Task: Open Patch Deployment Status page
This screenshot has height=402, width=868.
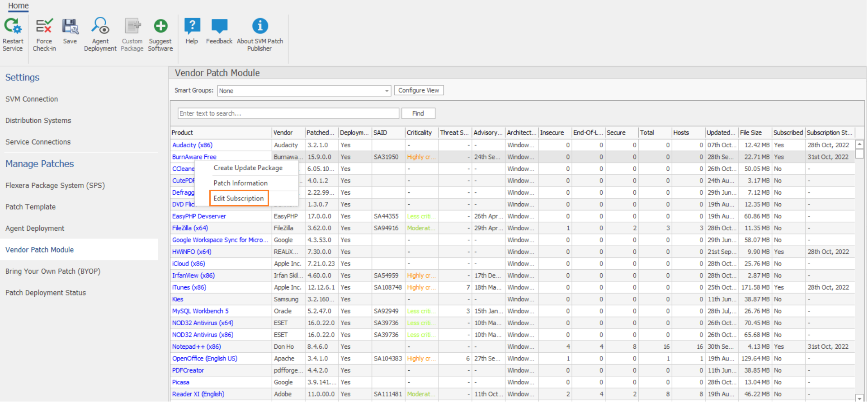Action: click(46, 293)
